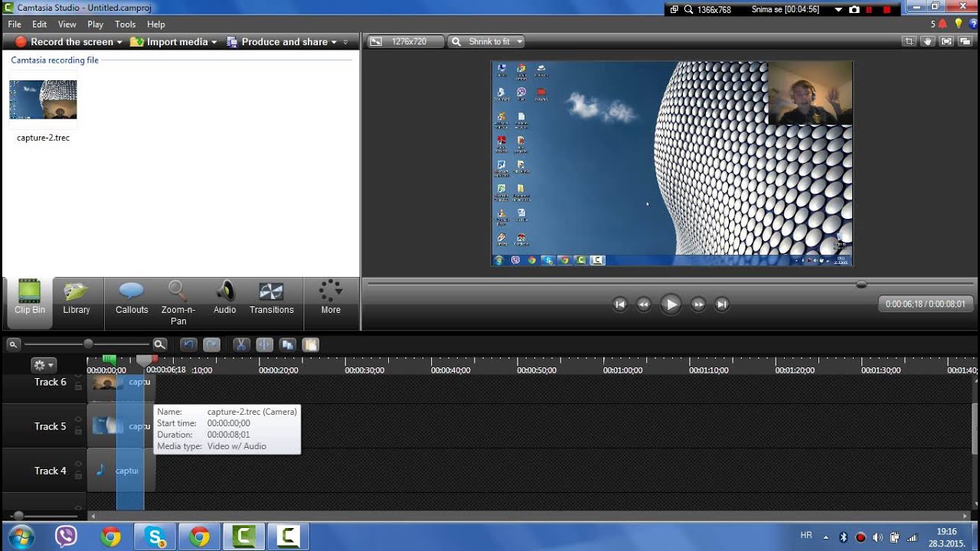Open Skype from the taskbar
Viewport: 980px width, 551px height.
(155, 537)
